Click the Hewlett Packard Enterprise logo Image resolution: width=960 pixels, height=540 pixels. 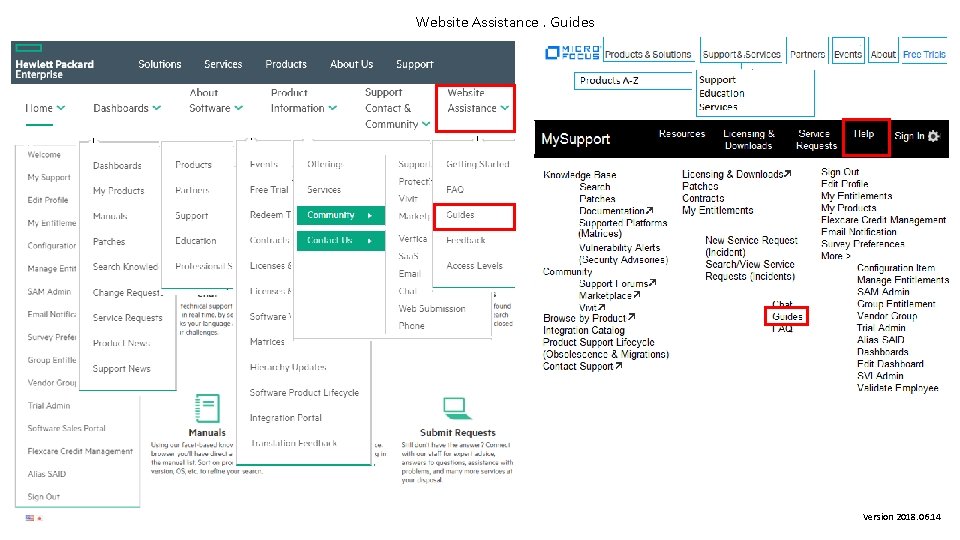[x=54, y=62]
